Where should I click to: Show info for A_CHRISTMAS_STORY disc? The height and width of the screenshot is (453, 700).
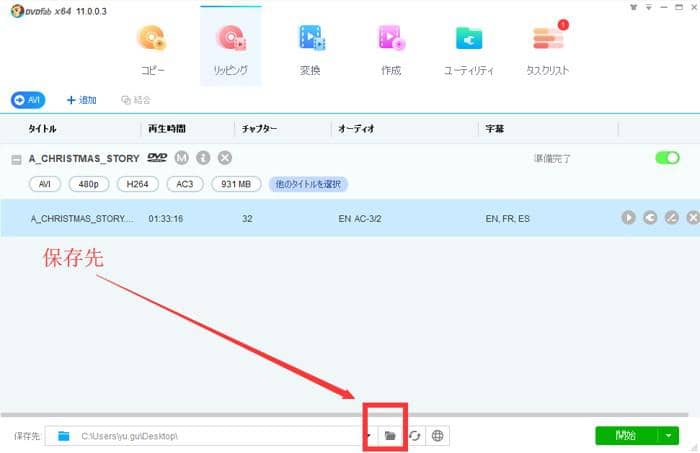pos(203,158)
